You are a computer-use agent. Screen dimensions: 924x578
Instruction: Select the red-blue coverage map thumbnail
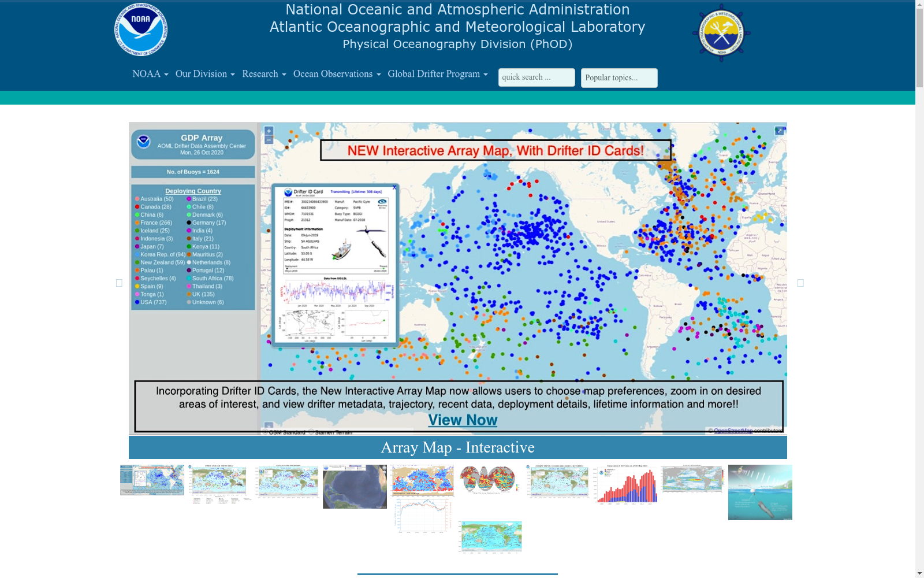[x=422, y=481]
